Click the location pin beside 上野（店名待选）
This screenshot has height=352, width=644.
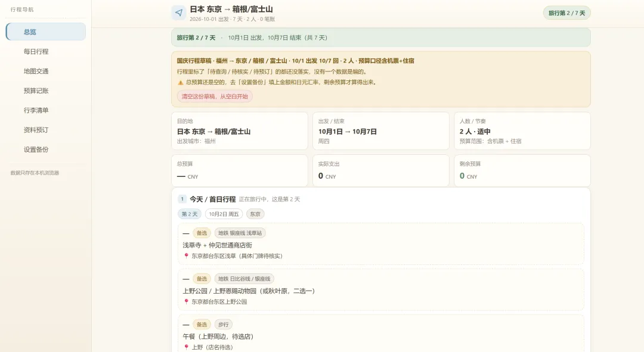(x=186, y=347)
